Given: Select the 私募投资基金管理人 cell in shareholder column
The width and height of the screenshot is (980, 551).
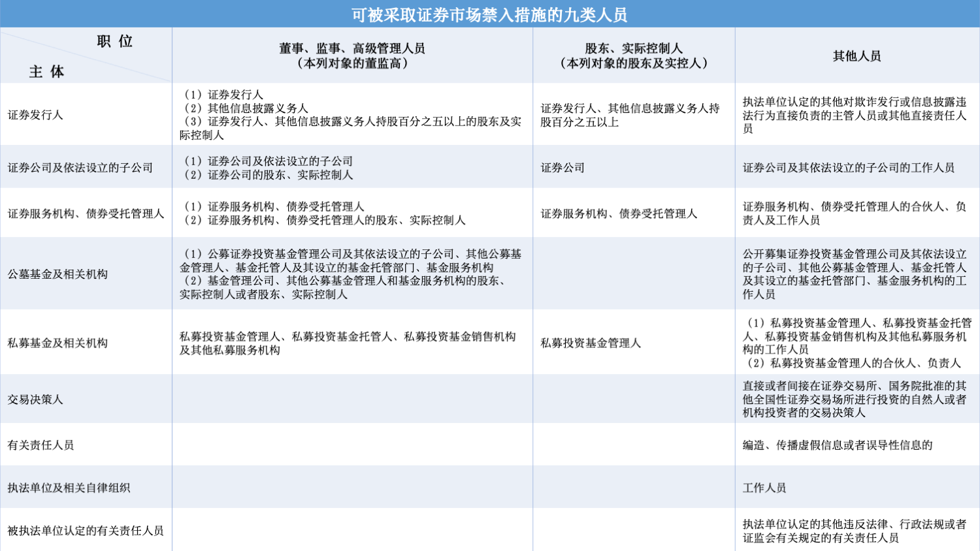Looking at the screenshot, I should pyautogui.click(x=591, y=343).
